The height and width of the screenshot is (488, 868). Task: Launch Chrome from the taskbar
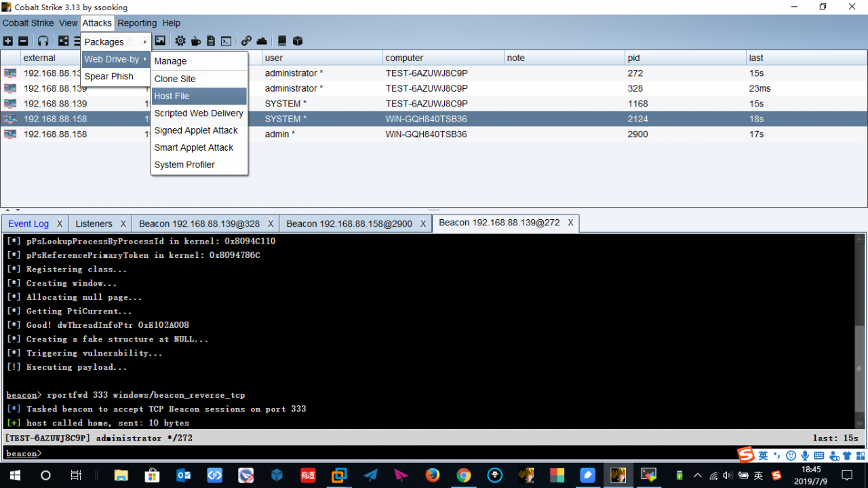[464, 475]
